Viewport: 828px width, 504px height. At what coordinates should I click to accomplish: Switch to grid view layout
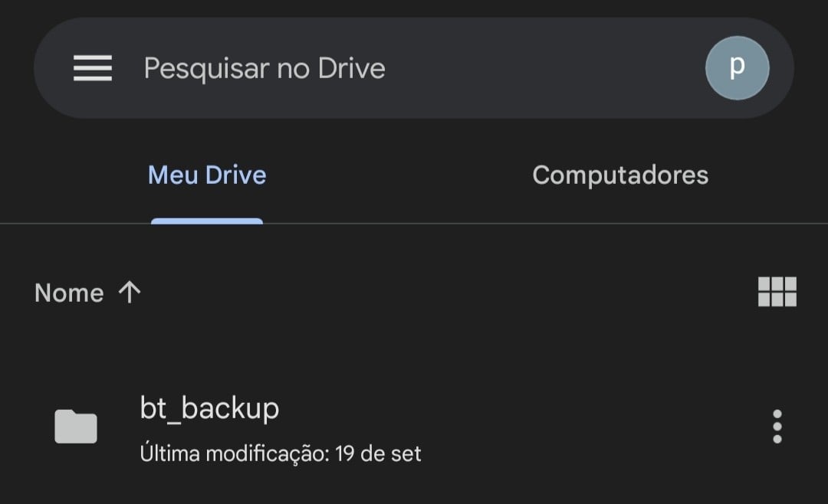pyautogui.click(x=777, y=292)
